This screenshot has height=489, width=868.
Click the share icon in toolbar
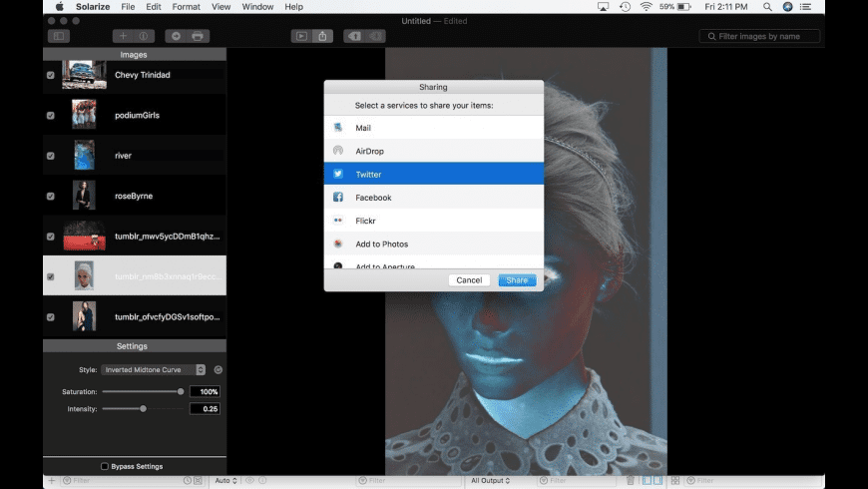coord(323,36)
